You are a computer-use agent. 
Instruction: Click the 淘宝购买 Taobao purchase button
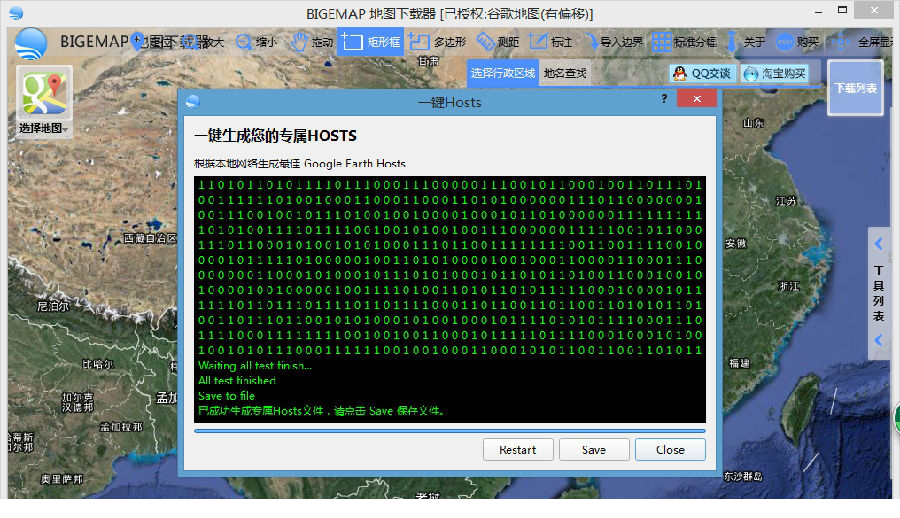click(x=775, y=74)
